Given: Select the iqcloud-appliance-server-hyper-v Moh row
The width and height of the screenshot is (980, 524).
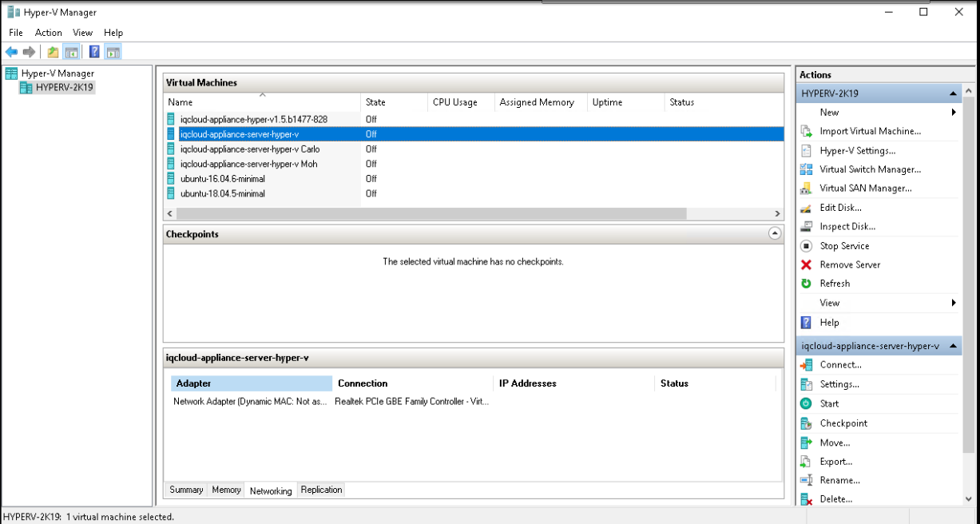Looking at the screenshot, I should pyautogui.click(x=248, y=164).
